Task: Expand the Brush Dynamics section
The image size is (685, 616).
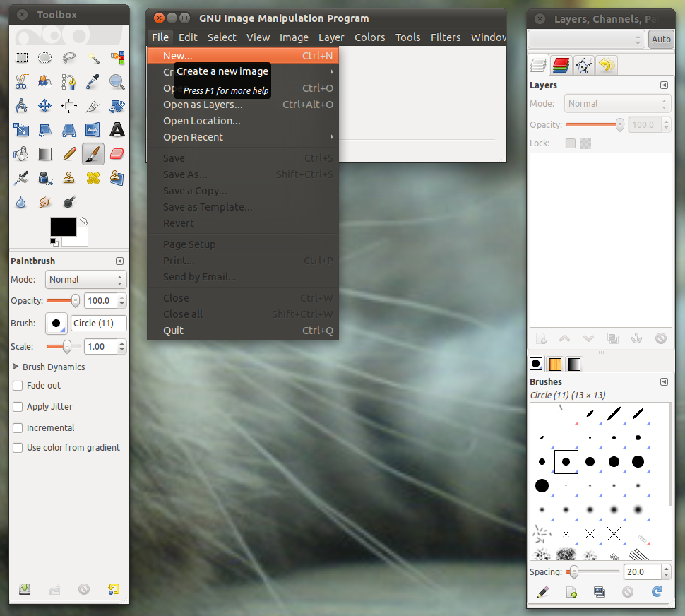Action: pyautogui.click(x=16, y=367)
